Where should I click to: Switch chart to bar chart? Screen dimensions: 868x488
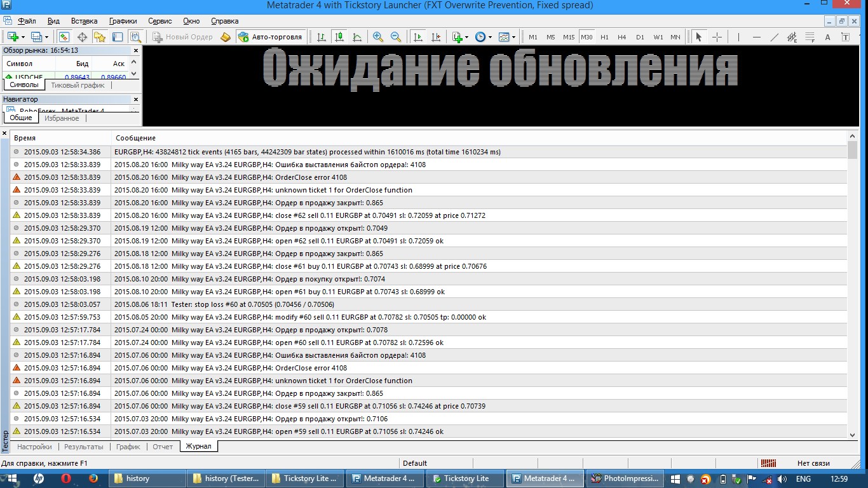[x=322, y=37]
